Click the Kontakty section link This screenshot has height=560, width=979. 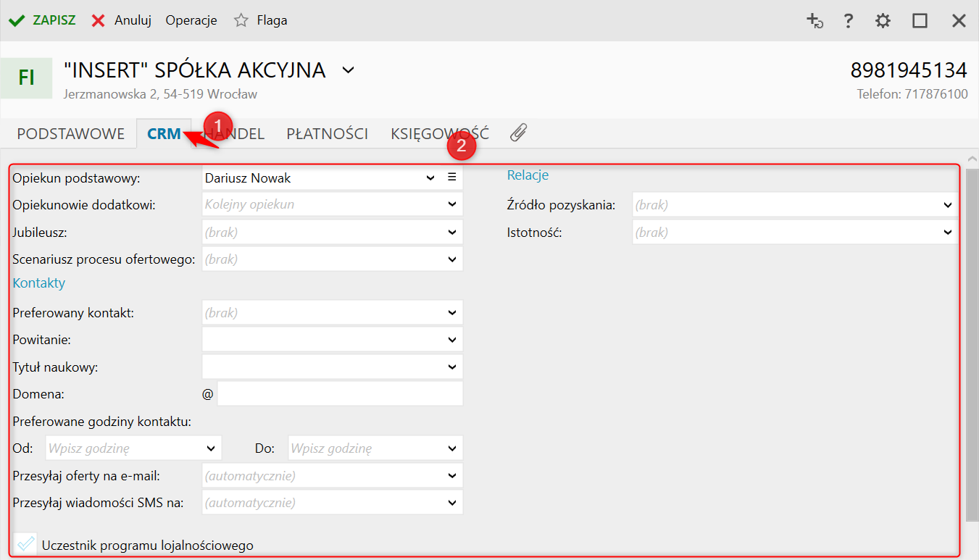(x=39, y=283)
